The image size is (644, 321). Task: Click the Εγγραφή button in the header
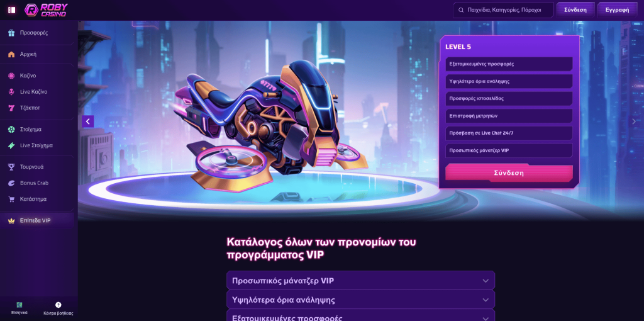point(617,10)
